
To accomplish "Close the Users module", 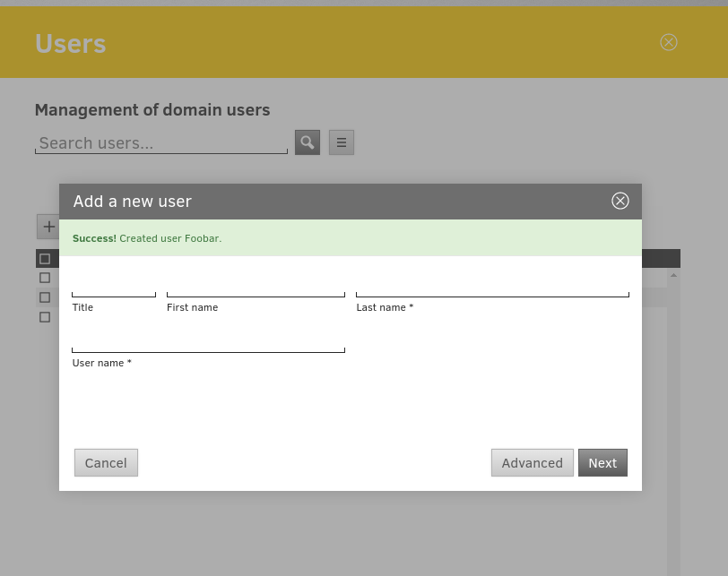I will (669, 42).
